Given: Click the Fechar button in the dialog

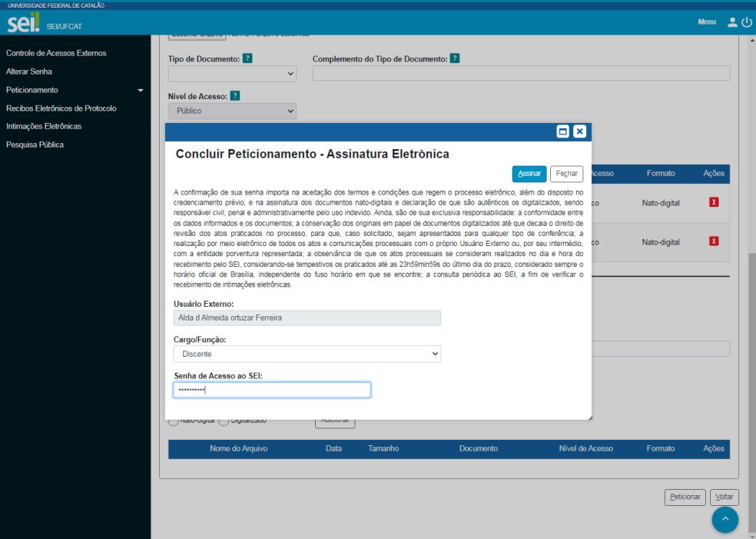Looking at the screenshot, I should [566, 174].
